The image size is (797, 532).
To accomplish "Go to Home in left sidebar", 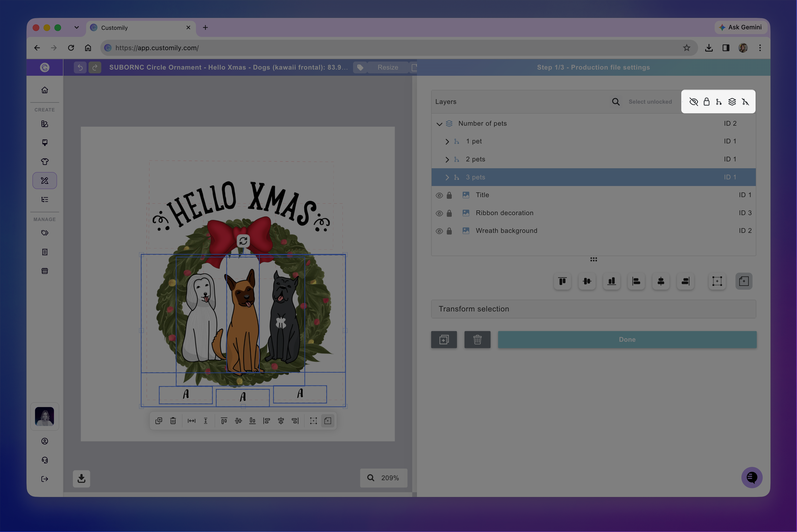I will pos(45,90).
